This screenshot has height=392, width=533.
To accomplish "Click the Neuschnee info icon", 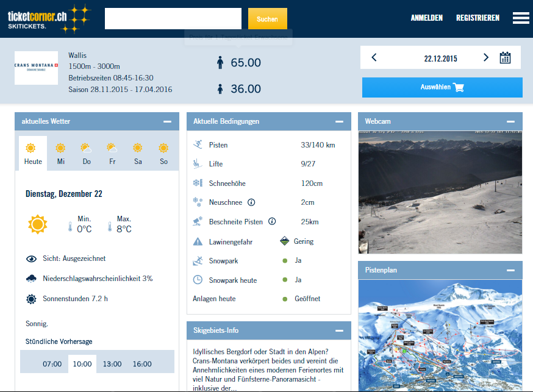I will pyautogui.click(x=251, y=202).
